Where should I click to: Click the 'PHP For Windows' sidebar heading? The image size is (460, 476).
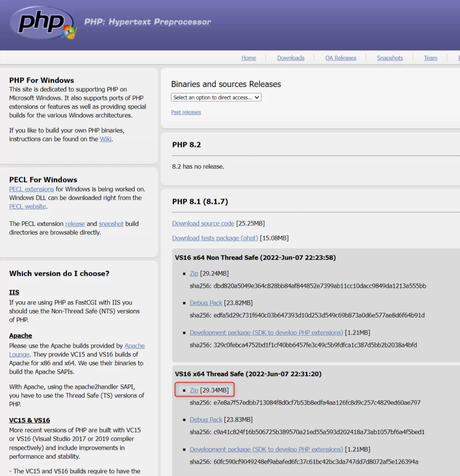(x=41, y=80)
